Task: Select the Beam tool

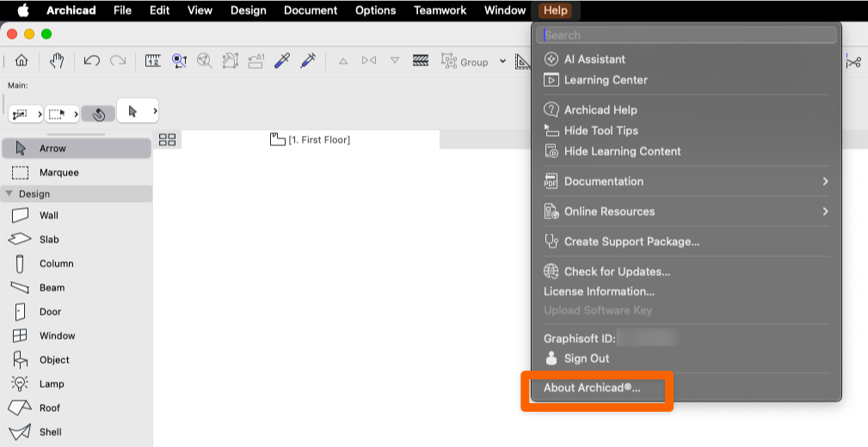Action: pos(77,288)
